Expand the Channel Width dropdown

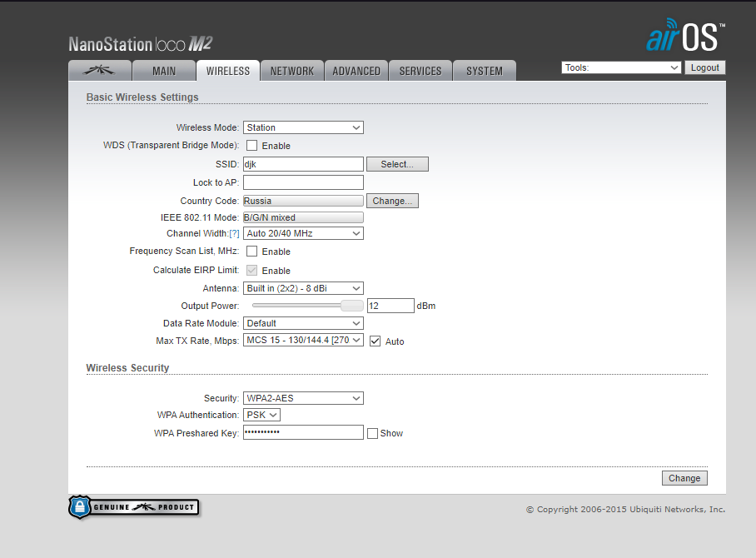tap(303, 233)
